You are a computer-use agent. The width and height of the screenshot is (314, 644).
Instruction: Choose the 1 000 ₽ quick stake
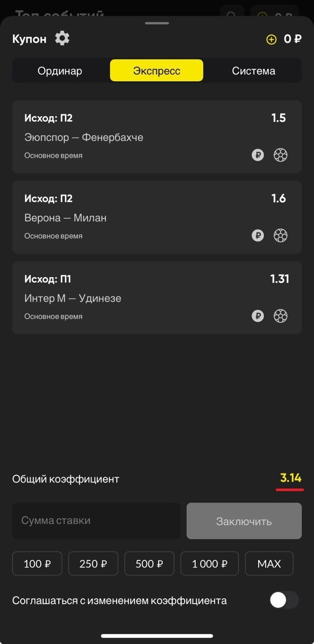click(209, 563)
